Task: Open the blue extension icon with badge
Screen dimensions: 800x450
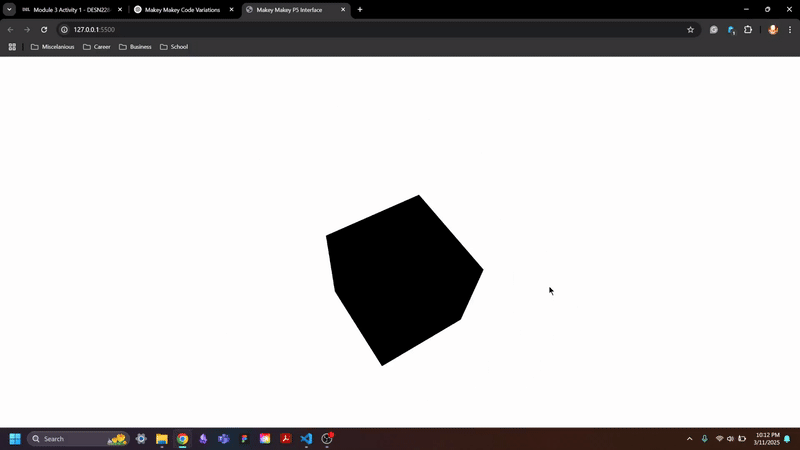Action: point(731,30)
